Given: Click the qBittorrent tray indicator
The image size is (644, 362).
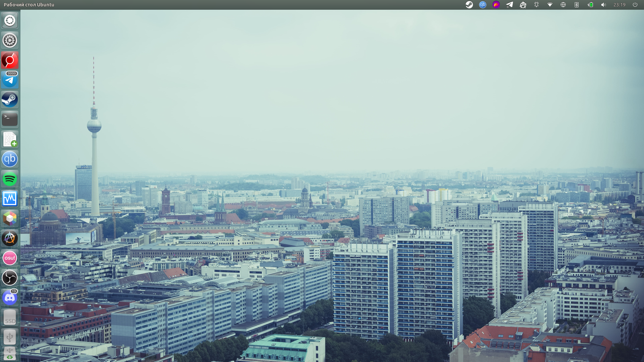Looking at the screenshot, I should coord(483,5).
